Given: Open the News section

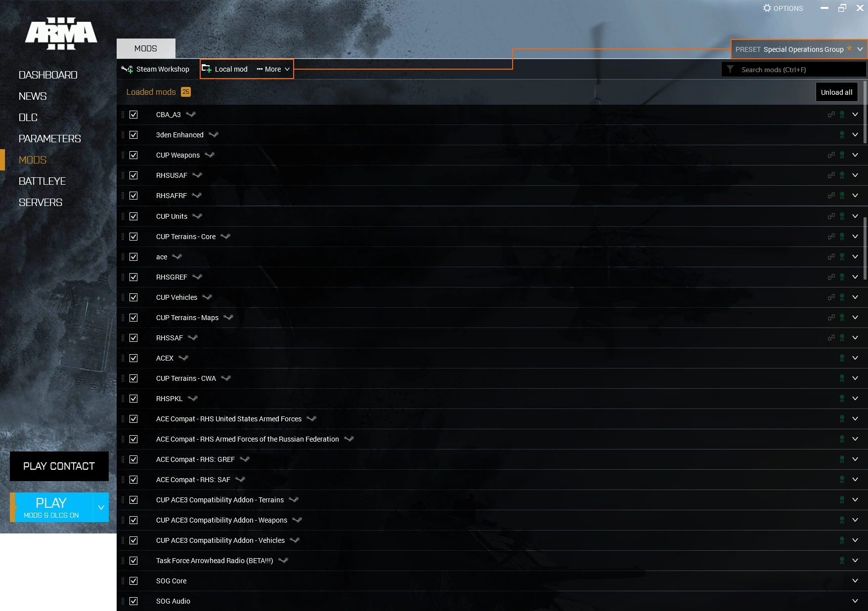Looking at the screenshot, I should point(33,96).
